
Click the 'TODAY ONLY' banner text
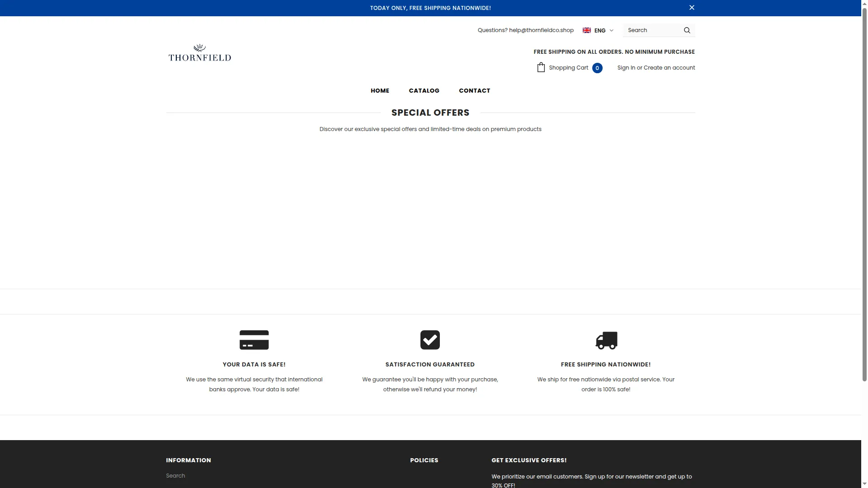430,8
